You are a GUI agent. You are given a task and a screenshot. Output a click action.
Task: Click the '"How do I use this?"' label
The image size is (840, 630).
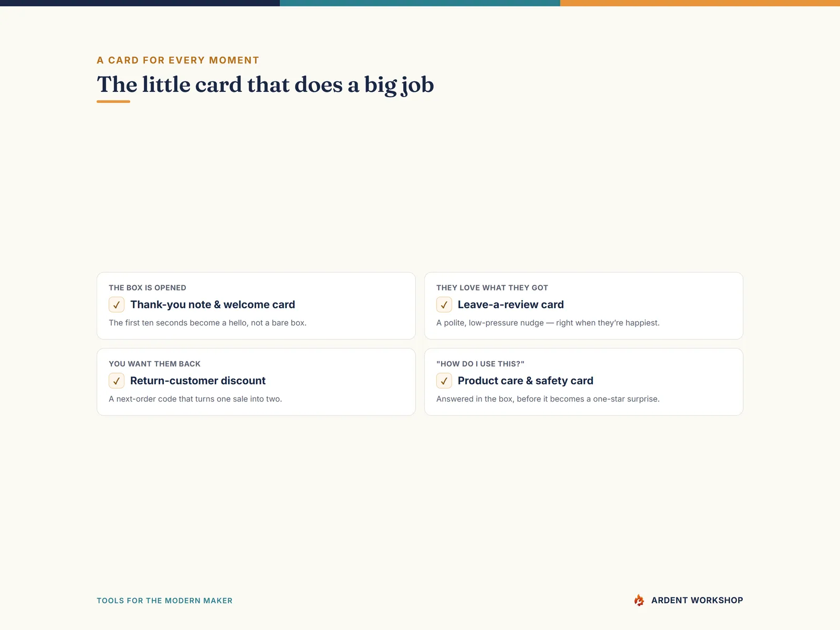[x=480, y=364]
